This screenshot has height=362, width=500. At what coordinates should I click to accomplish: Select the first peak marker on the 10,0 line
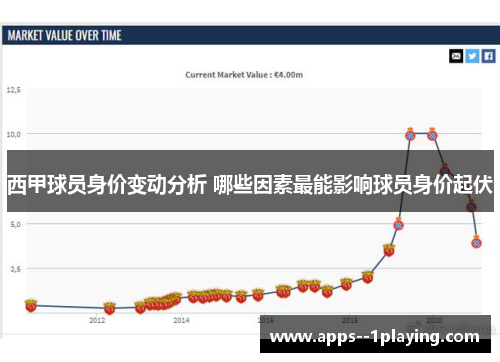point(410,134)
